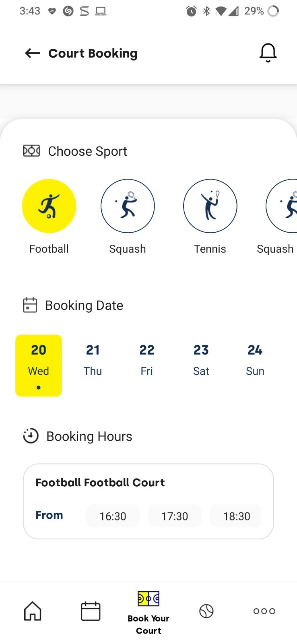Choose Thursday 21 as booking date
This screenshot has height=644, width=297.
coord(93,360)
